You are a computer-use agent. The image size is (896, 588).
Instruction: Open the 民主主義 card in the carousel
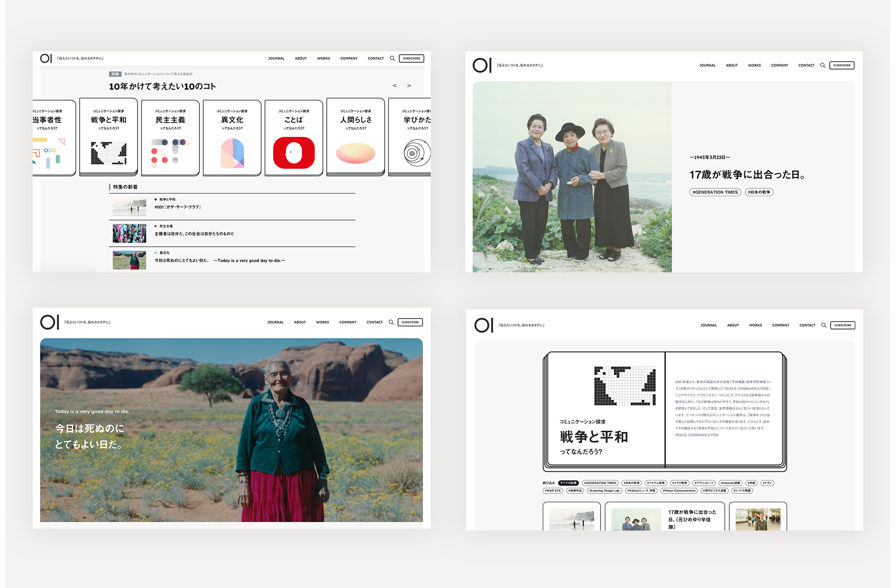tap(170, 138)
